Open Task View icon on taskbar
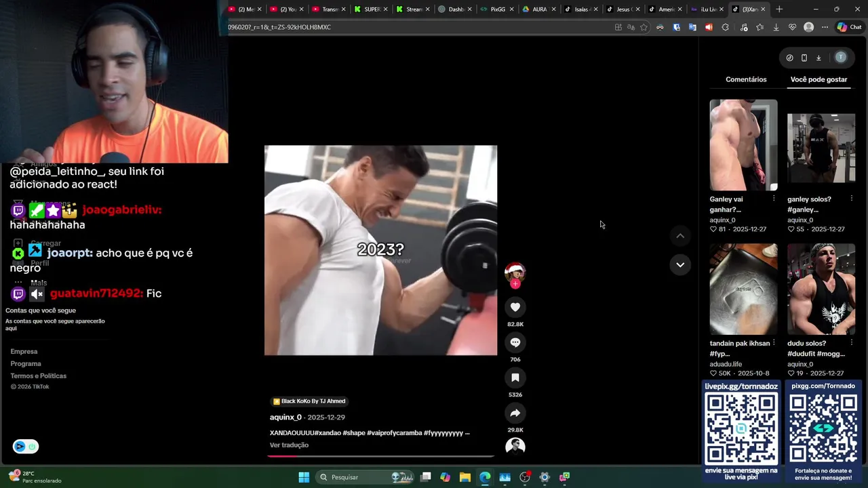 [425, 477]
